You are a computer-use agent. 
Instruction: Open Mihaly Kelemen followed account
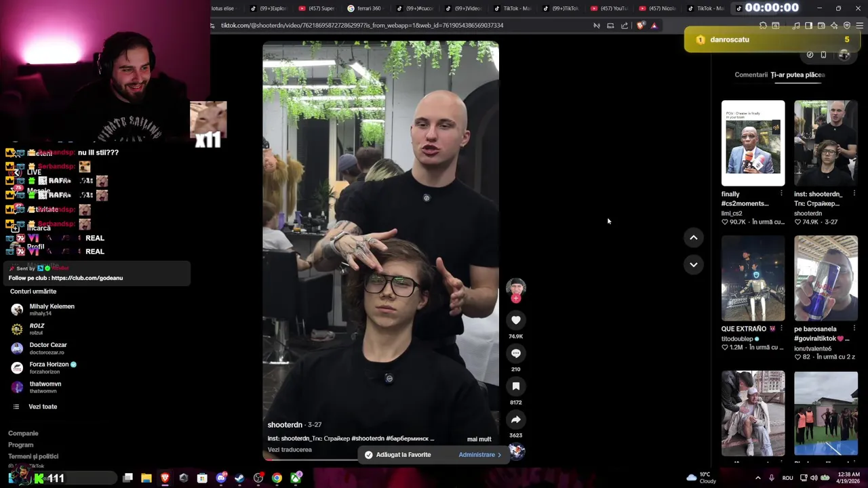pyautogui.click(x=52, y=309)
